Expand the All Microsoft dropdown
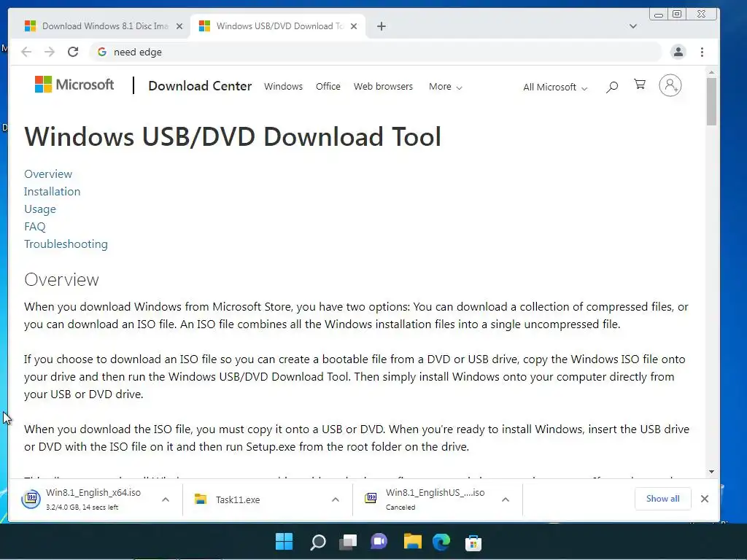 (x=555, y=87)
